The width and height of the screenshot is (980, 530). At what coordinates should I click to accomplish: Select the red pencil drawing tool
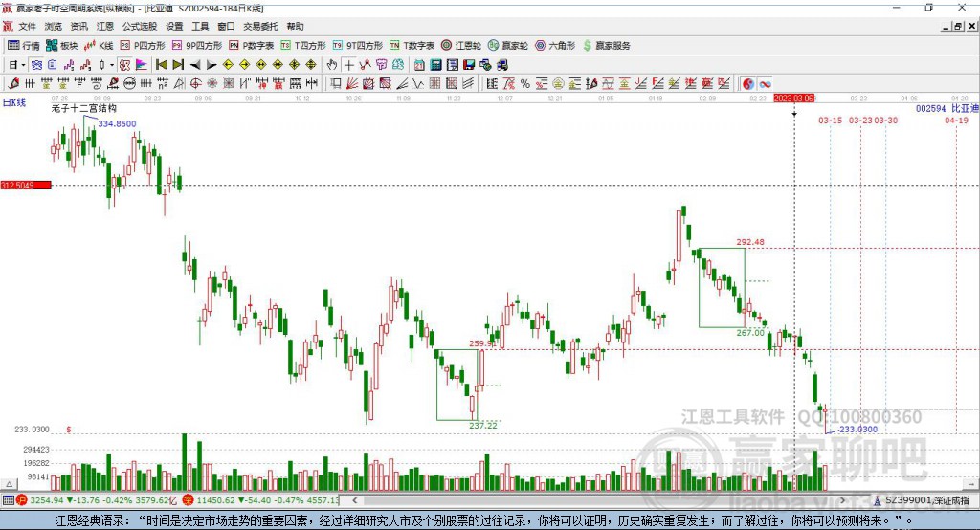(x=13, y=84)
